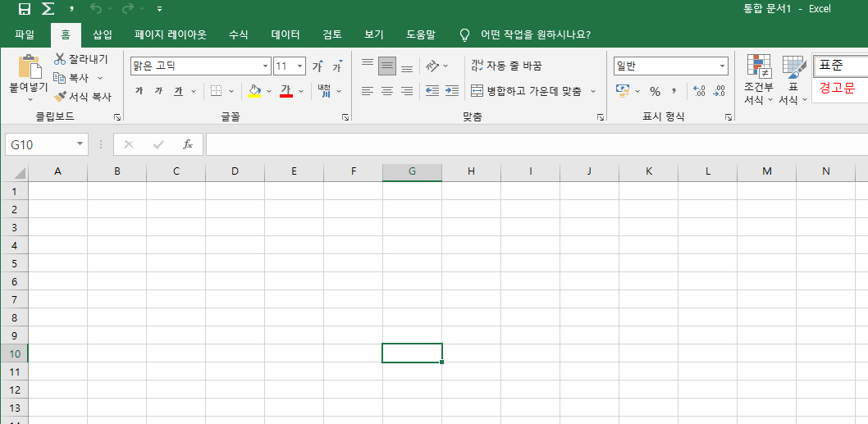Apply yellow fill color bucket

(x=254, y=91)
